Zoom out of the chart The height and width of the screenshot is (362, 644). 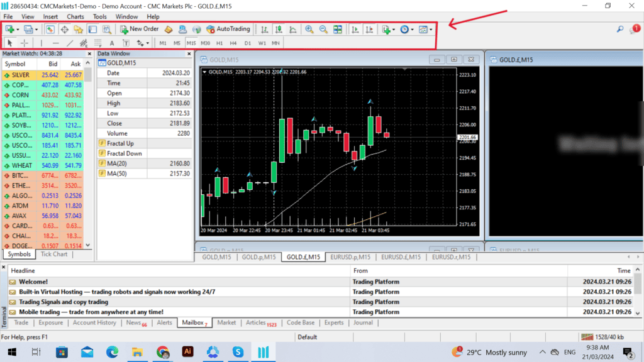(x=323, y=29)
